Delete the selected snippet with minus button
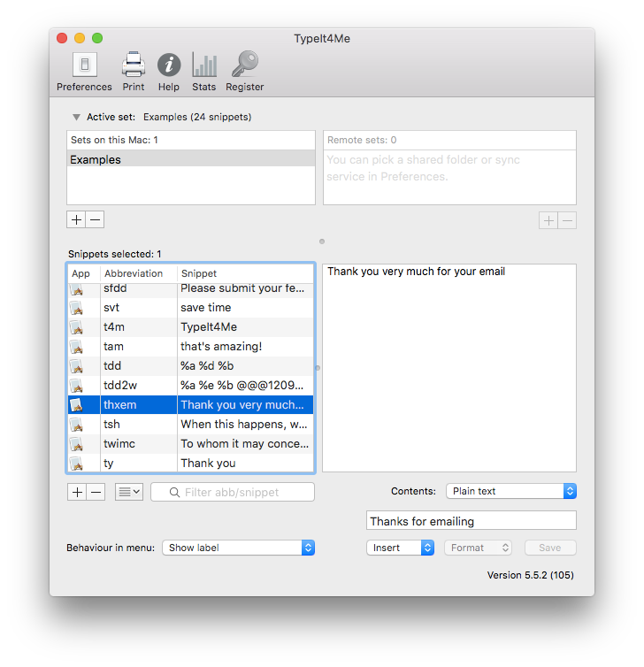This screenshot has height=667, width=644. 96,492
